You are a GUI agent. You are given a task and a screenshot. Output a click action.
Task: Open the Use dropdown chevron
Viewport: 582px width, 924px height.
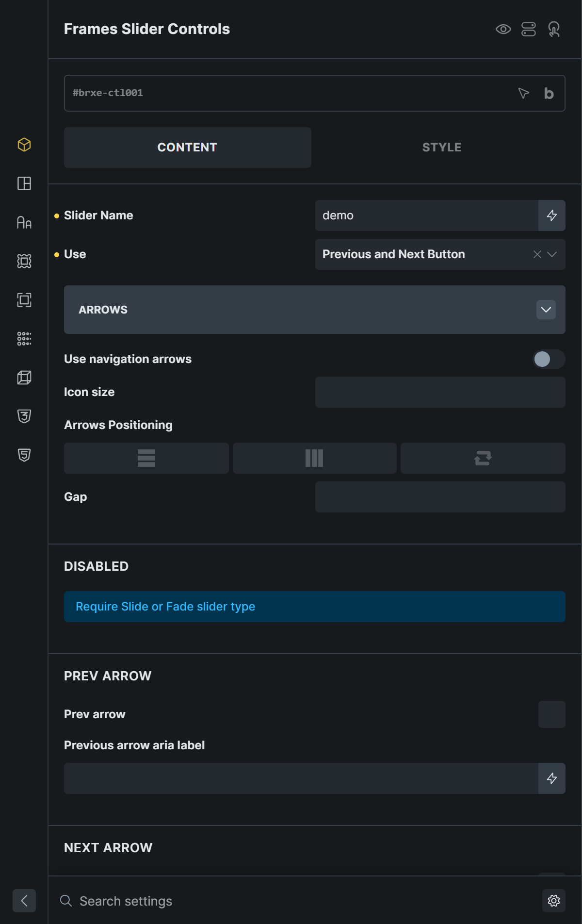(x=552, y=254)
